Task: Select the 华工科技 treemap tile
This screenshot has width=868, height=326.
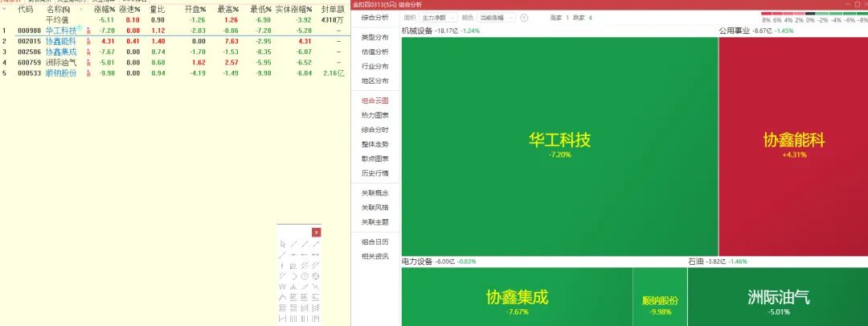Action: tap(559, 146)
